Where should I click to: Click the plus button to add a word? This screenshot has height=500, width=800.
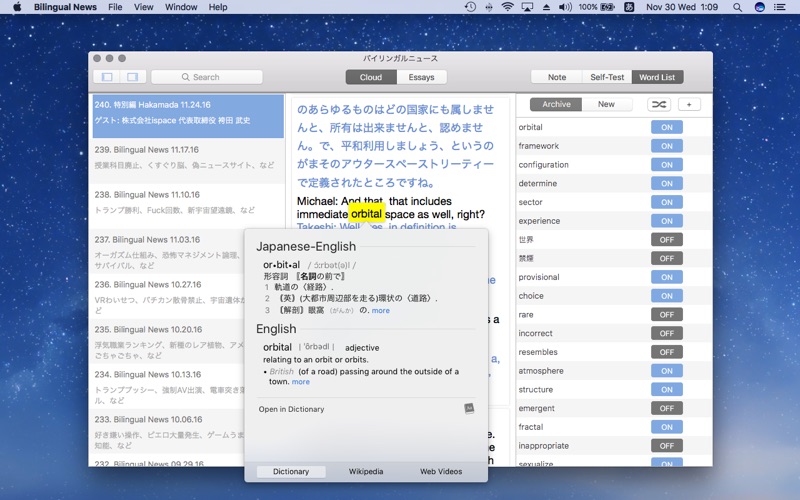click(689, 104)
